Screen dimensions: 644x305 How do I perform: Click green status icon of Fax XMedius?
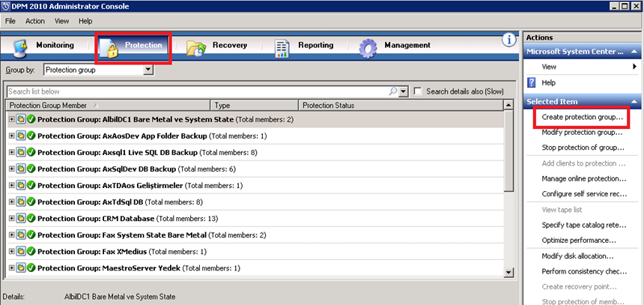[31, 252]
